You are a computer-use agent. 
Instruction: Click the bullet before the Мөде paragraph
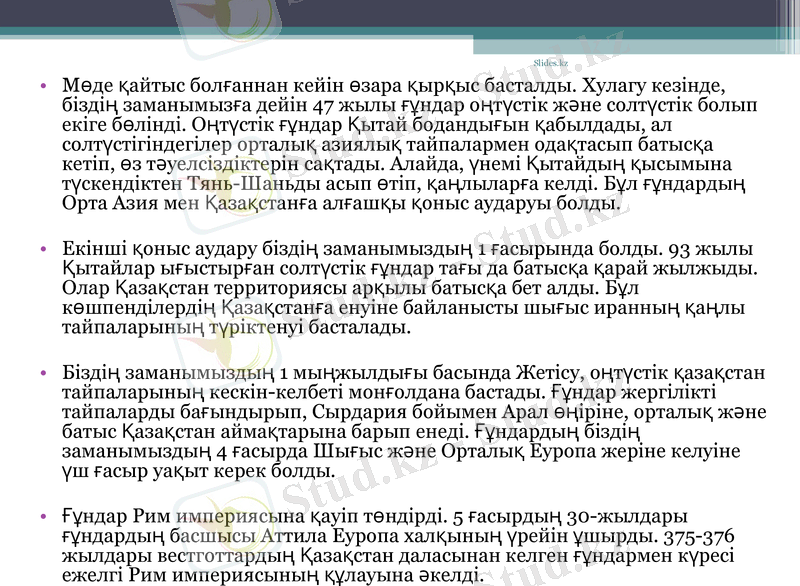pos(45,86)
